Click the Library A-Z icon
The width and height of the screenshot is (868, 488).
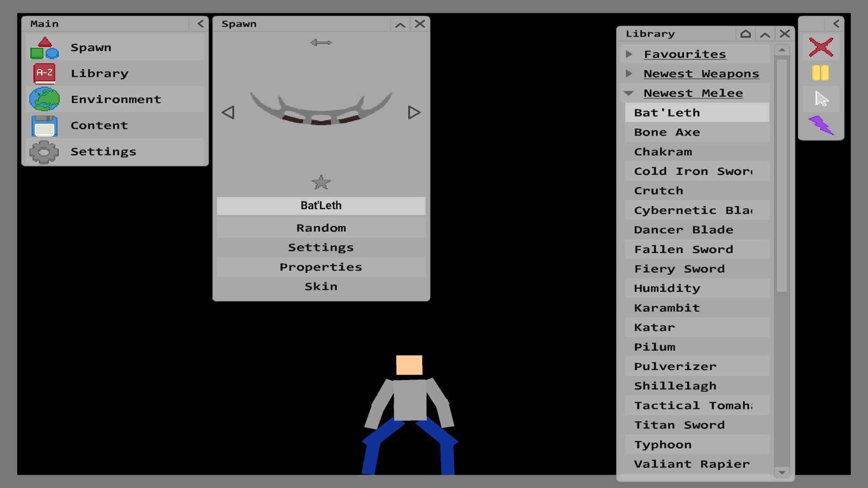[x=45, y=73]
